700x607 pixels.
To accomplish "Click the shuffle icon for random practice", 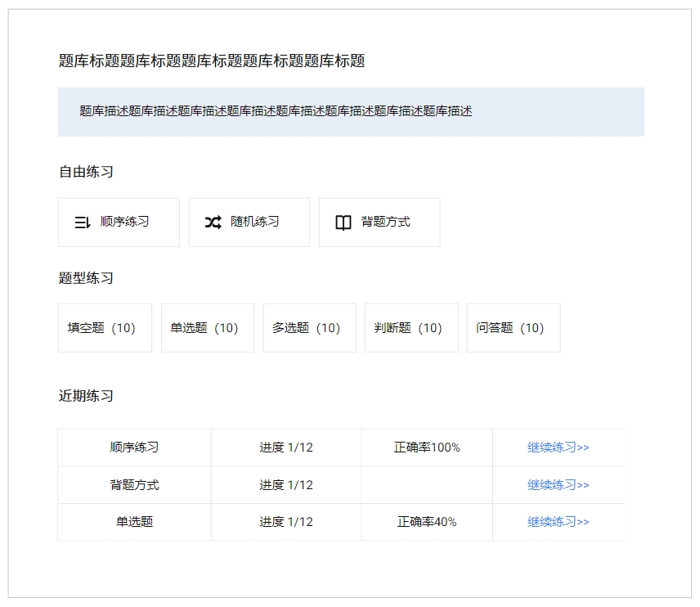I will (x=213, y=222).
